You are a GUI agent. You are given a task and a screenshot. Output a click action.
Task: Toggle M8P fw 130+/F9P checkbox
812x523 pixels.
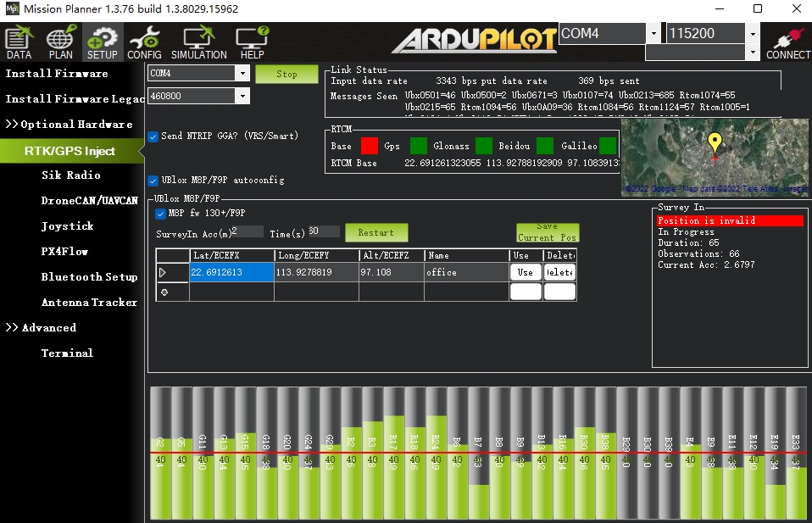[x=160, y=214]
